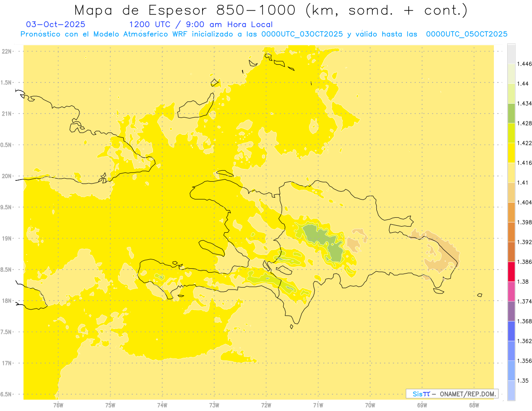This screenshot has width=532, height=411.
Task: Click the longitude label "70W"
Action: (x=370, y=405)
